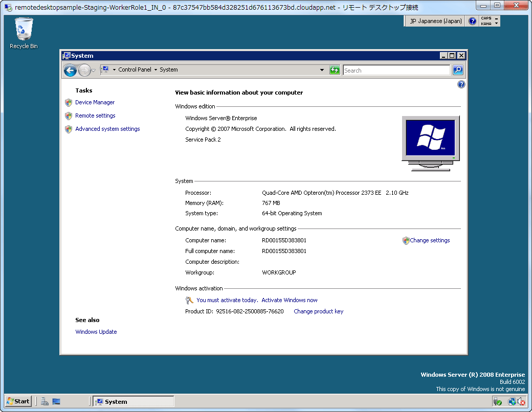Image resolution: width=532 pixels, height=412 pixels.
Task: Click the System window title icon
Action: (x=66, y=56)
